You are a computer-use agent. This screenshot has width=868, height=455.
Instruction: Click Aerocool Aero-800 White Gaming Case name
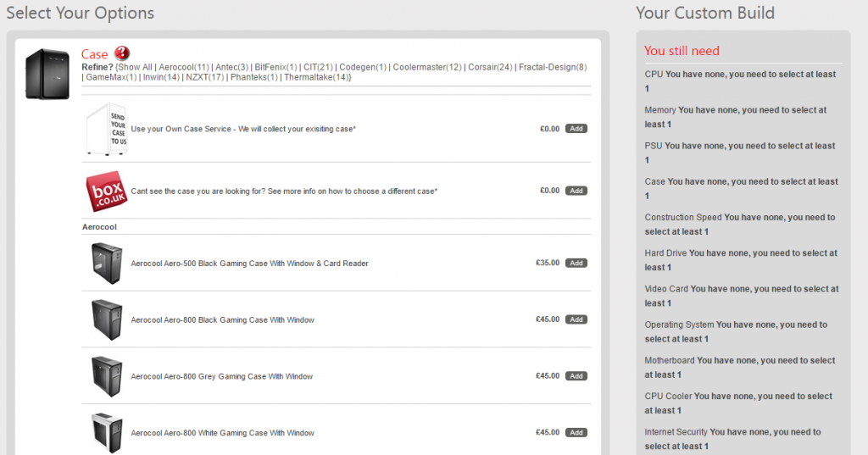pyautogui.click(x=222, y=433)
